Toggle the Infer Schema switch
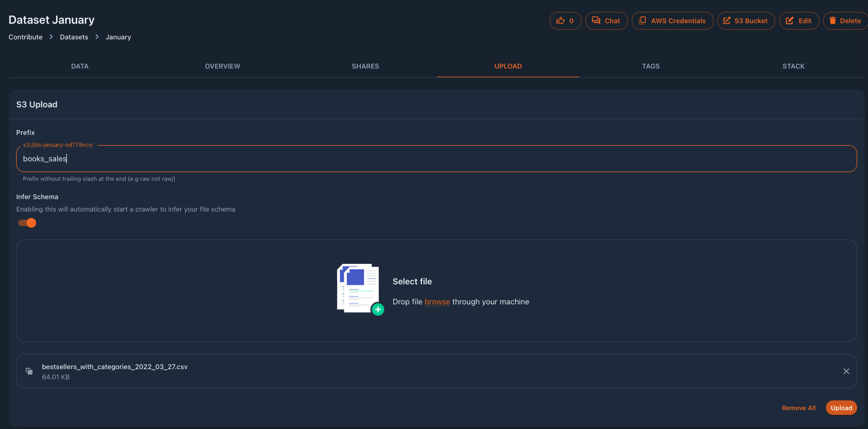Screen dimensions: 868x429 tap(27, 223)
